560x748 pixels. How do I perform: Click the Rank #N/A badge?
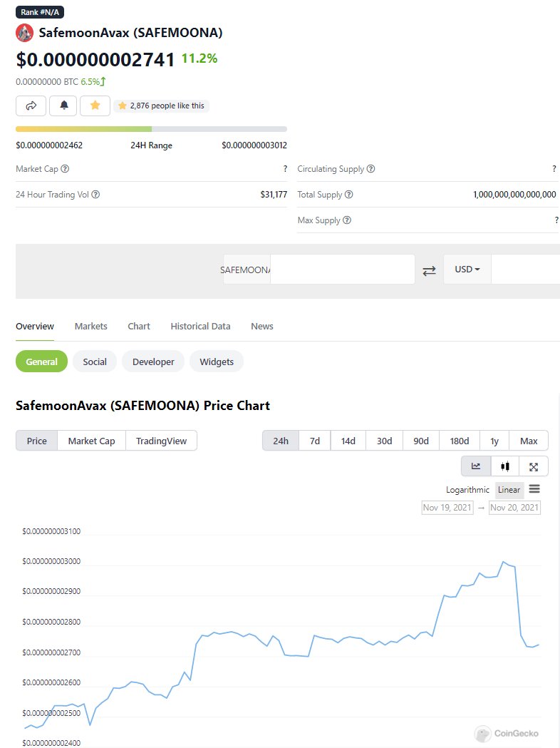point(40,12)
